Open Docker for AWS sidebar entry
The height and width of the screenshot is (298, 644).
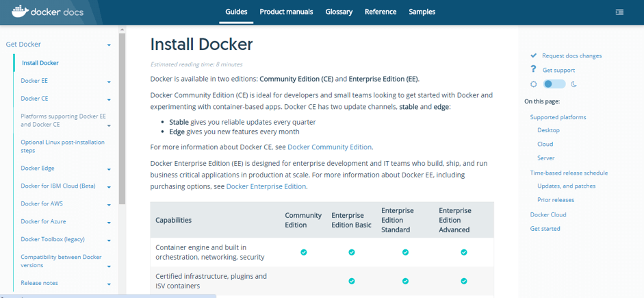(42, 203)
